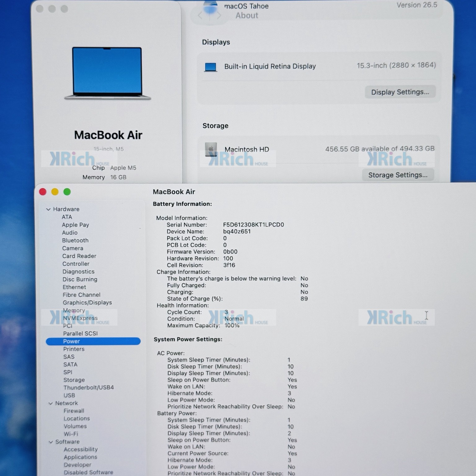Select Graphics/Displays in the sidebar
Screen dimensions: 476x476
coord(87,303)
